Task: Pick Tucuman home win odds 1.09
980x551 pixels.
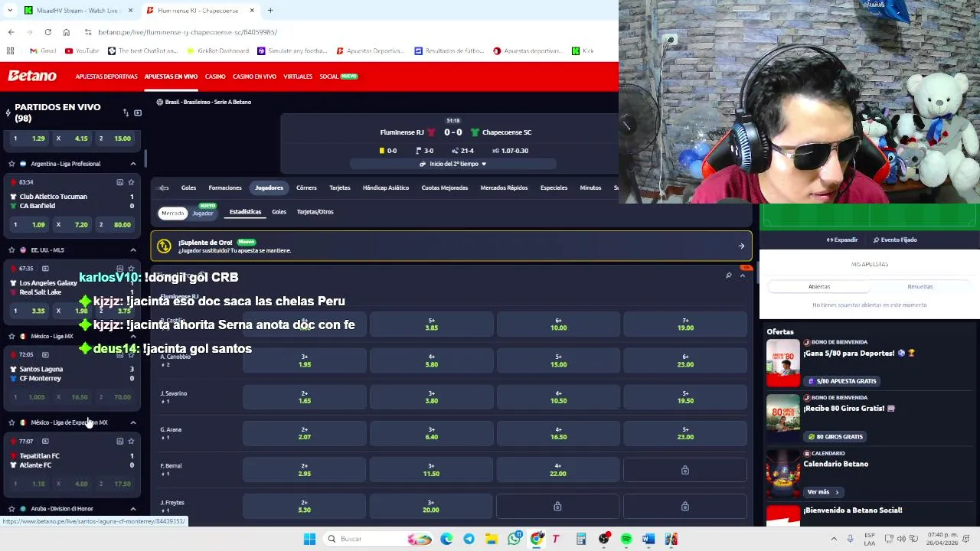Action: [31, 225]
